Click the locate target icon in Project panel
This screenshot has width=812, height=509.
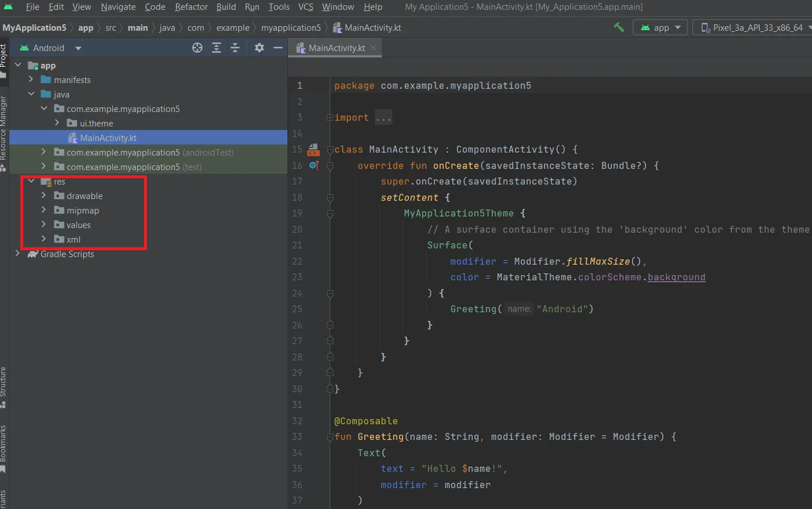(197, 48)
